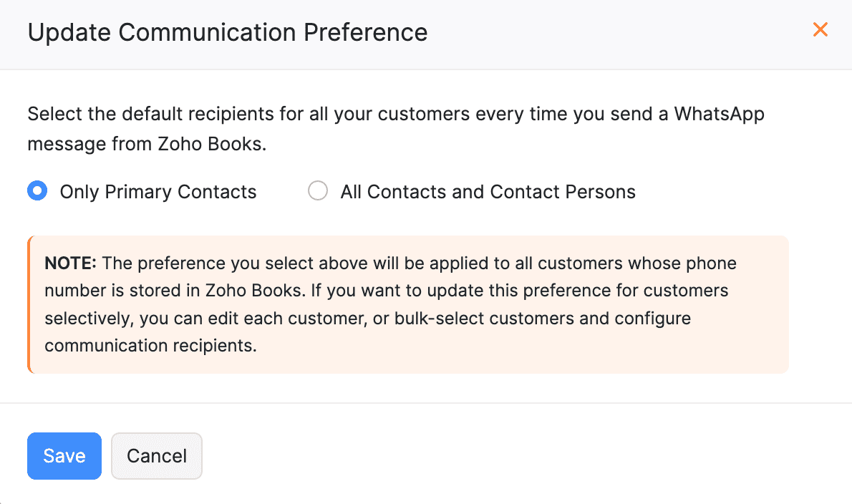Select the All Contacts and Contact Persons option
The image size is (852, 504).
[x=317, y=190]
